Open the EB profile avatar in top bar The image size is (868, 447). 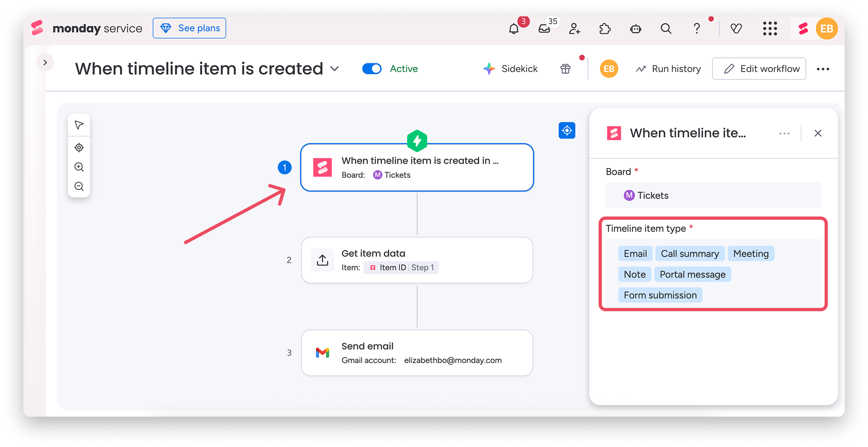(x=826, y=28)
